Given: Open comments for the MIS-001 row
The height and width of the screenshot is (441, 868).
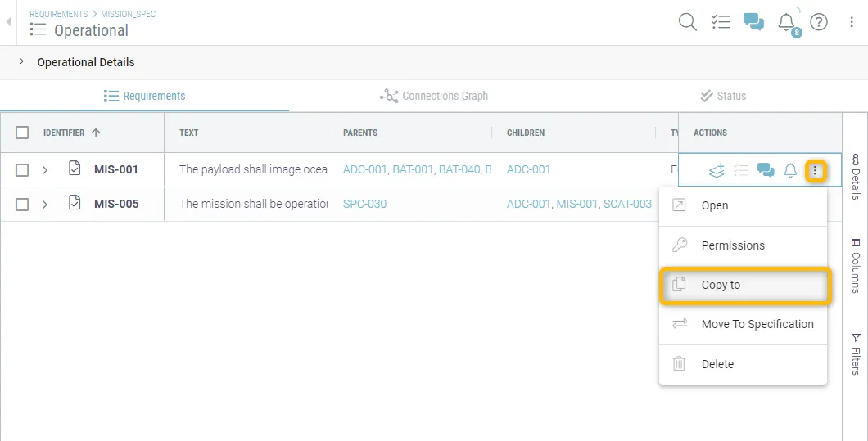Looking at the screenshot, I should (x=766, y=170).
